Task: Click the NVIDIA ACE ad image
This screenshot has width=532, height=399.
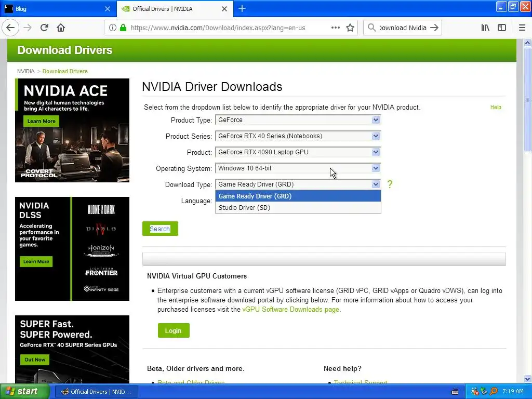Action: (72, 130)
